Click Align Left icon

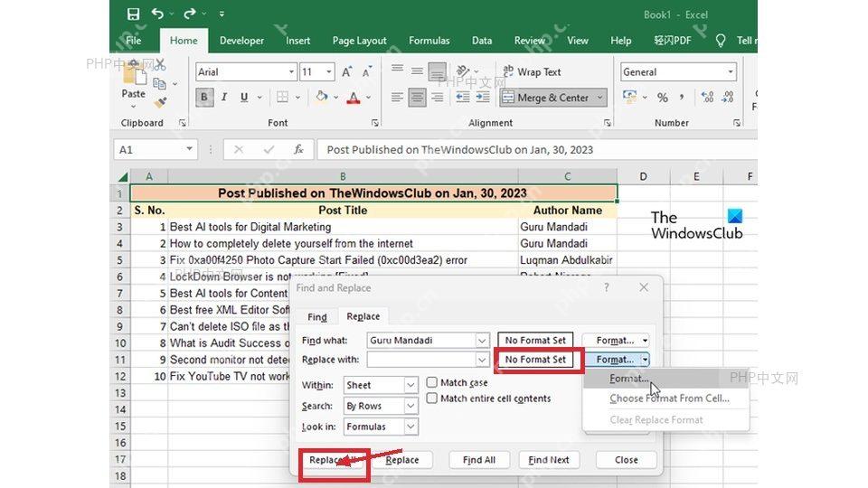tap(397, 98)
